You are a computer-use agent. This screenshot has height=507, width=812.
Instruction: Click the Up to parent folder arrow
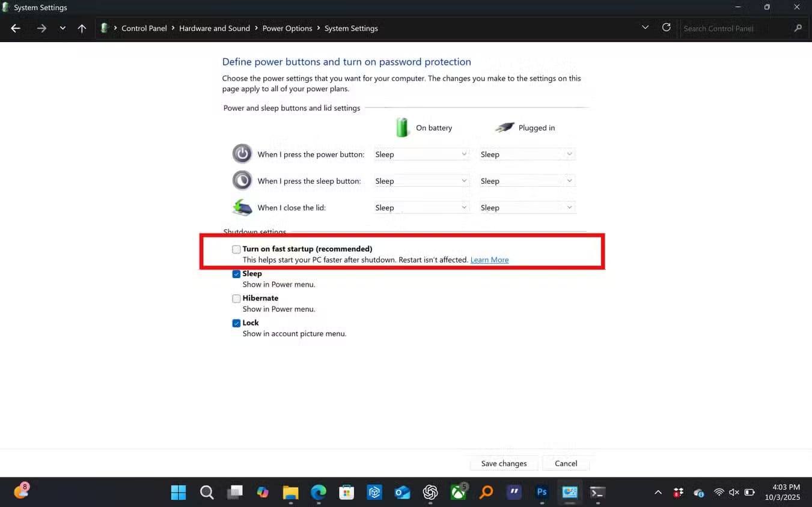coord(82,28)
